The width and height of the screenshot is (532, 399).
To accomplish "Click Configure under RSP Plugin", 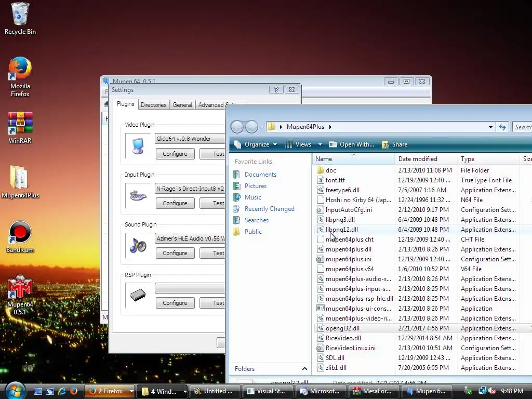I will click(175, 303).
